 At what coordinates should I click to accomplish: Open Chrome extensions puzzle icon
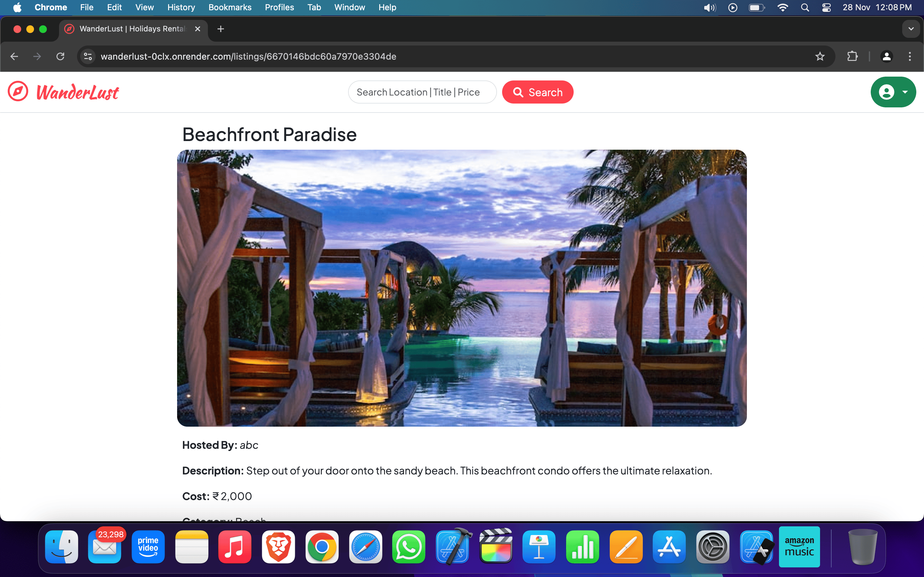[852, 56]
